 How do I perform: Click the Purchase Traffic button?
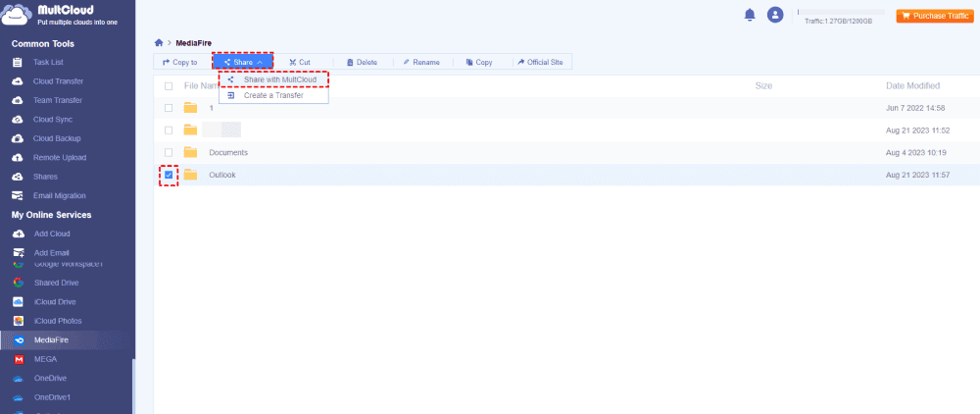935,16
